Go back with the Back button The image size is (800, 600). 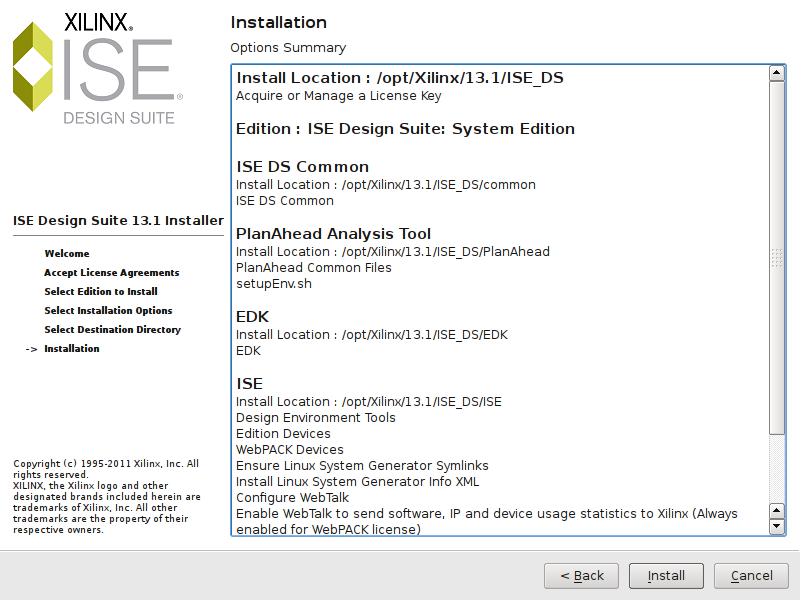[x=581, y=576]
